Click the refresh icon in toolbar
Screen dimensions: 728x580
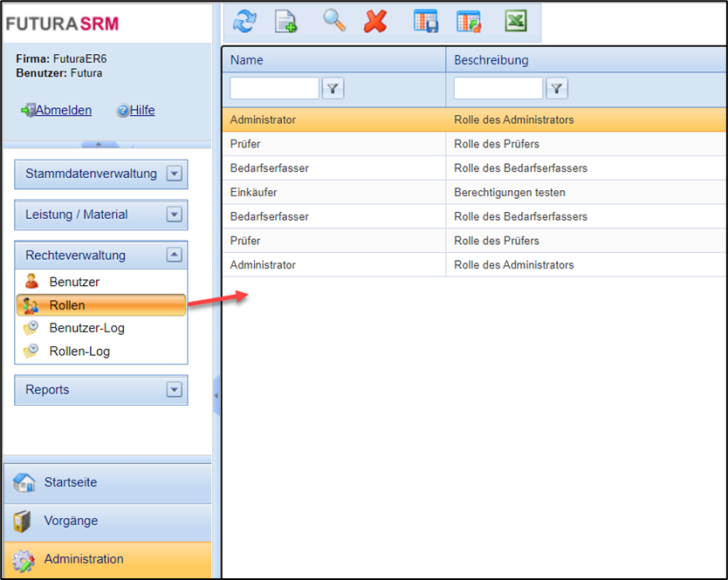[x=245, y=21]
